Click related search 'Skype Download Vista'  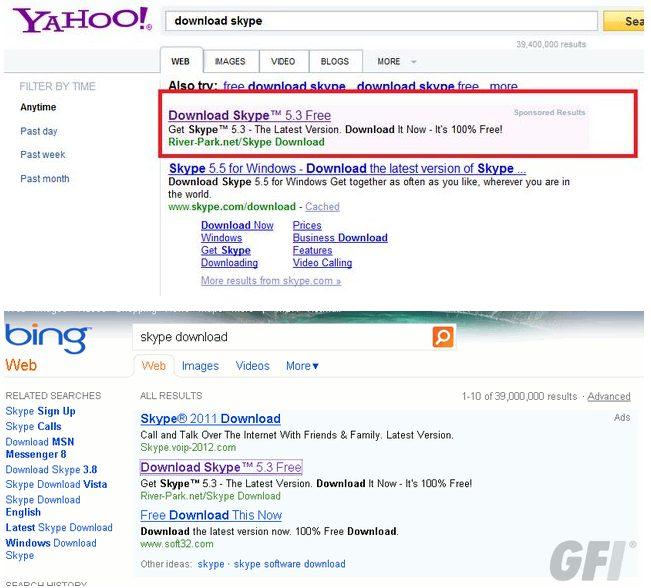click(56, 484)
